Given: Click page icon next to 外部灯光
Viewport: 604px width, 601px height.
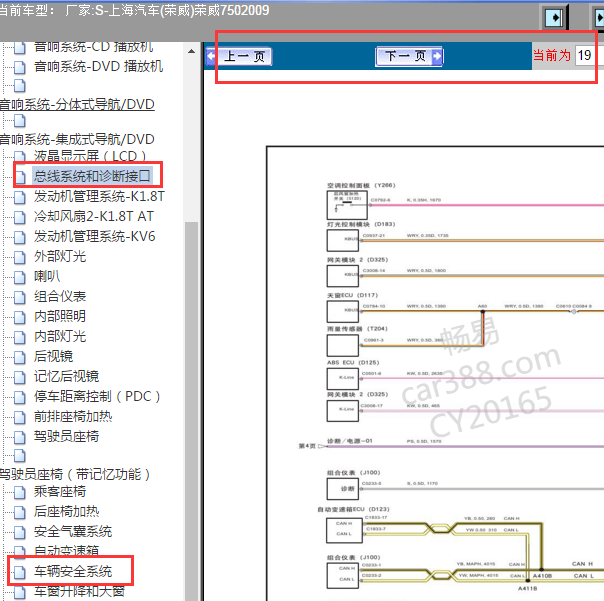Looking at the screenshot, I should (20, 257).
